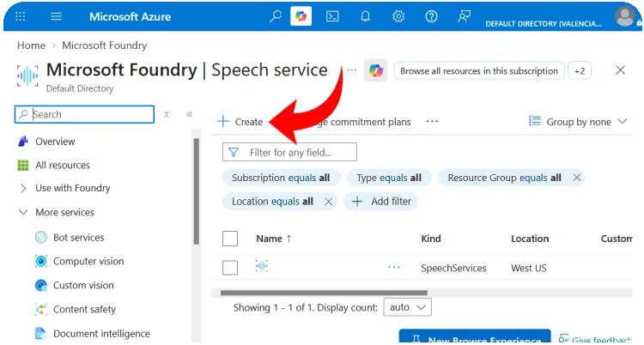Edit the Type equals all filter
This screenshot has height=345, width=644.
[x=389, y=178]
